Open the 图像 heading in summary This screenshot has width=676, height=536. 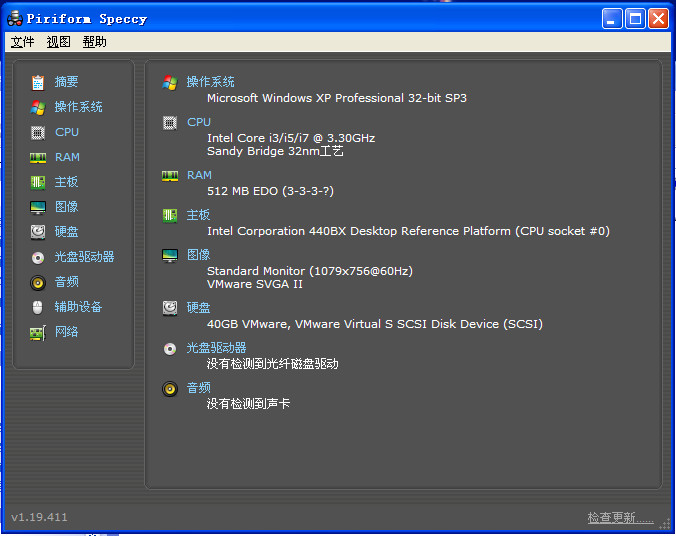[198, 254]
